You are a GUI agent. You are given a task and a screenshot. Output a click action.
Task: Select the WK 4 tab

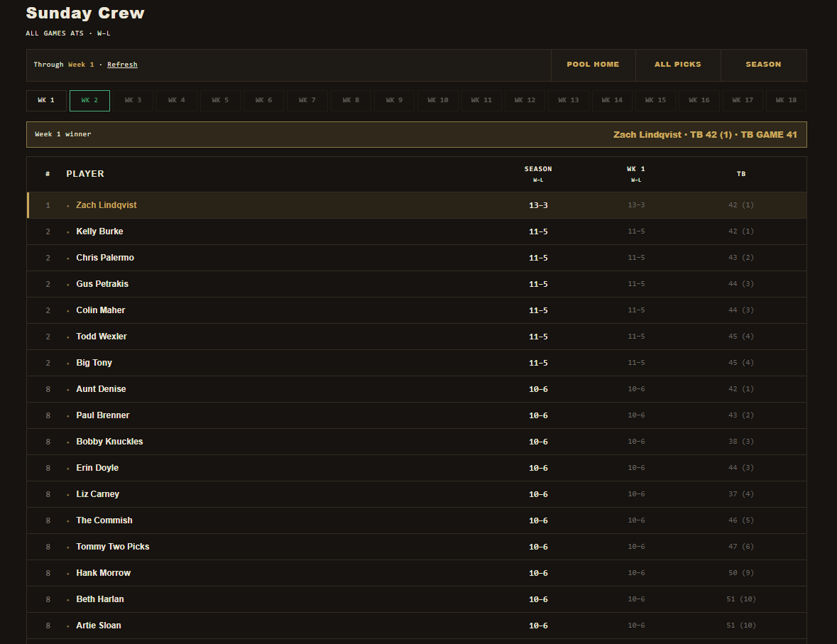pos(177,100)
